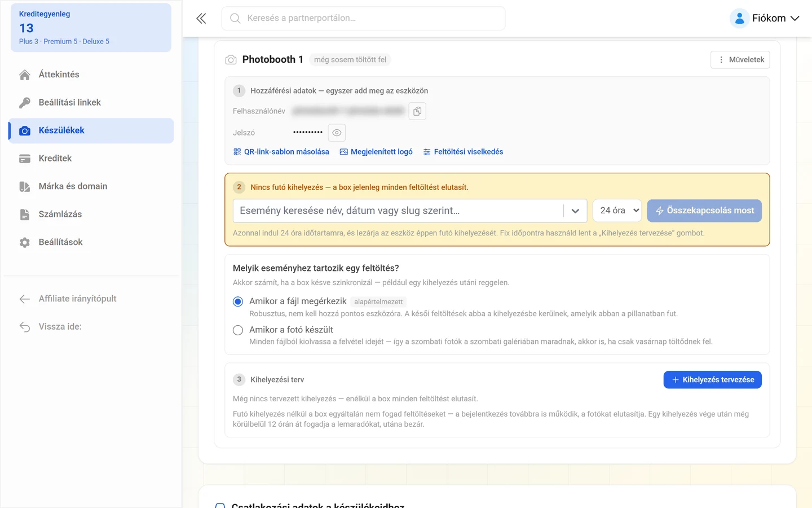Click the 'Kihelyezési terv' step heading
This screenshot has height=508, width=812.
point(277,380)
